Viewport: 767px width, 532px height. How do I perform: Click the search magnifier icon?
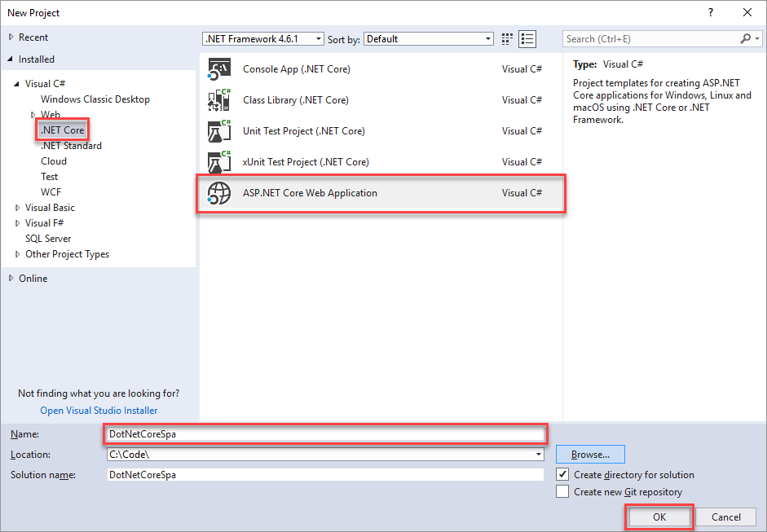click(746, 39)
